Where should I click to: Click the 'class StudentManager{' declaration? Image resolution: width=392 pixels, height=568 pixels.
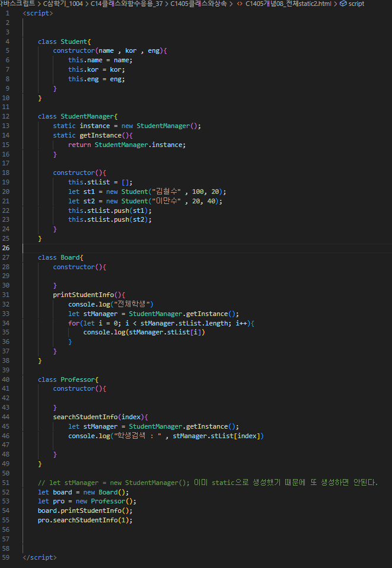click(78, 116)
